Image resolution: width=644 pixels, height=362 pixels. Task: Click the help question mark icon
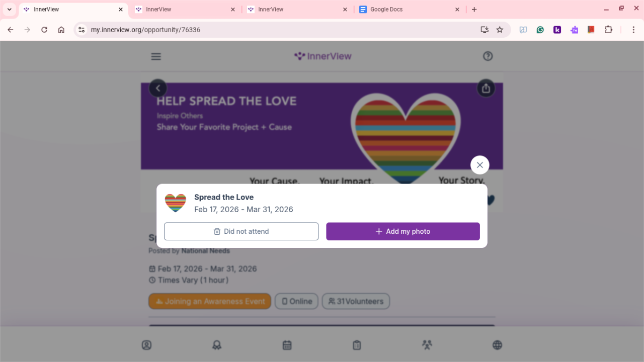point(488,56)
